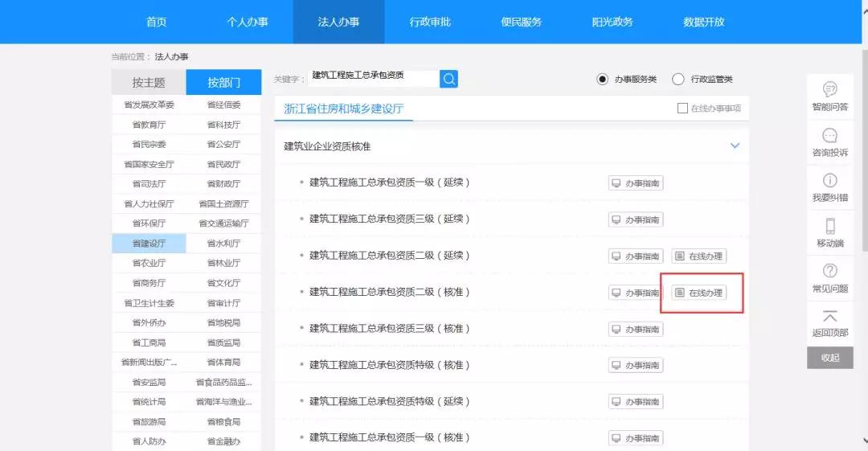The height and width of the screenshot is (451, 868).
Task: Open 咨询投诉 icon in right sidebar
Action: click(829, 135)
